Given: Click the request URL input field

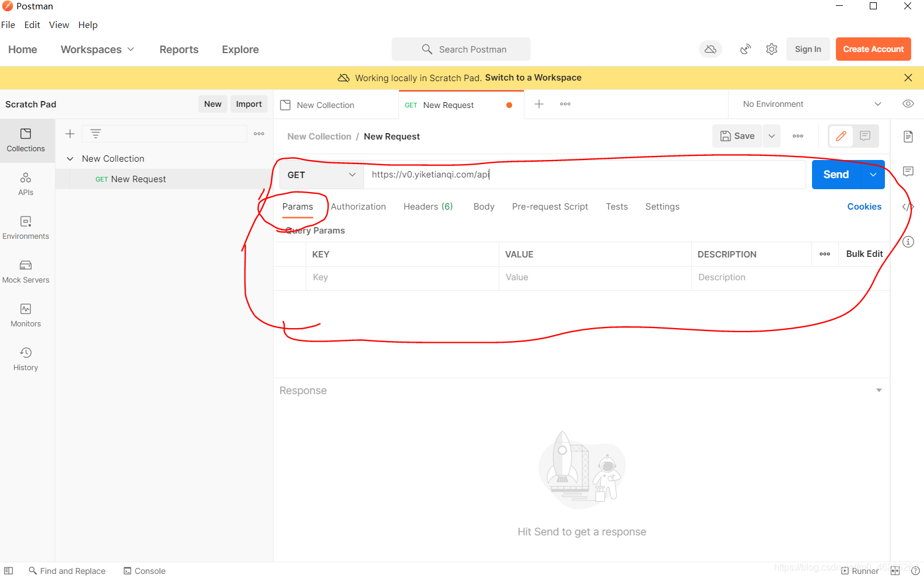Looking at the screenshot, I should [x=584, y=175].
